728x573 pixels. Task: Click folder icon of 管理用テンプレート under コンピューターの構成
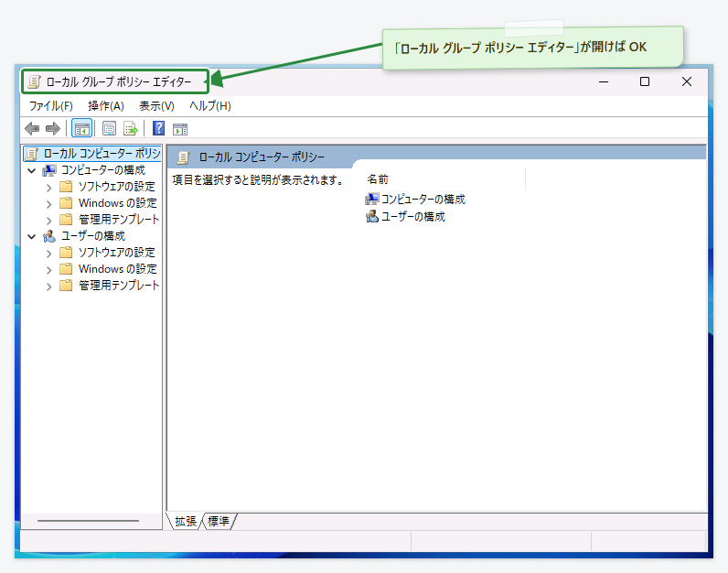point(66,220)
